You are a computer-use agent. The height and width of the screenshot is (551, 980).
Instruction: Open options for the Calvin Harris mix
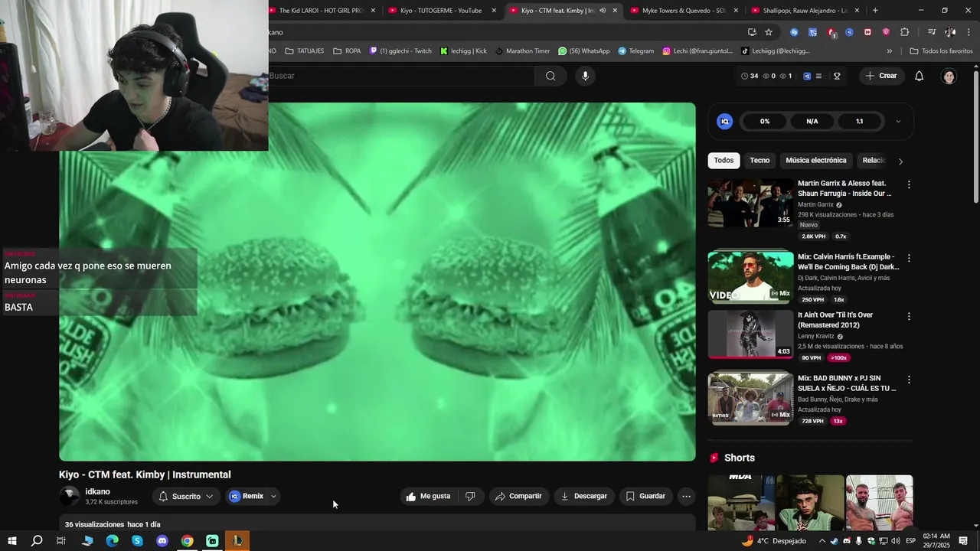[x=909, y=258]
